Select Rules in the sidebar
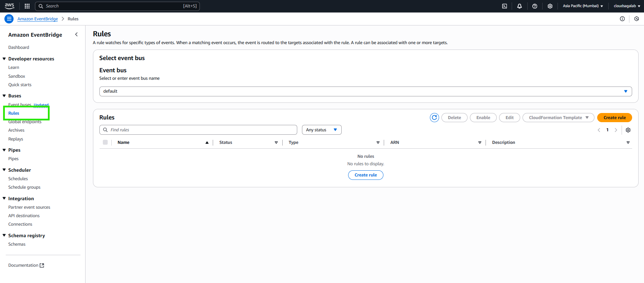 (x=14, y=113)
